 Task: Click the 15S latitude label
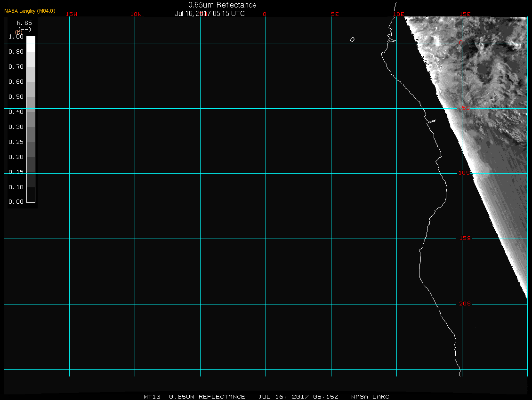(465, 239)
